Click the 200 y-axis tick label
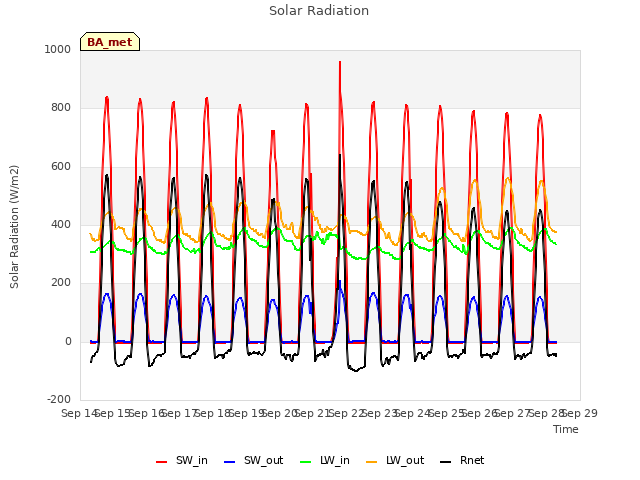This screenshot has height=480, width=640. 61,282
